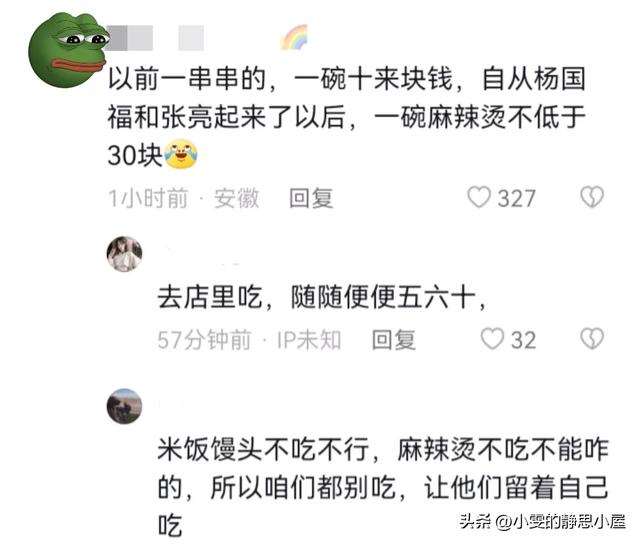Screen dimensions: 640x544
Task: Tap the IP未知 location label
Action: pos(309,340)
